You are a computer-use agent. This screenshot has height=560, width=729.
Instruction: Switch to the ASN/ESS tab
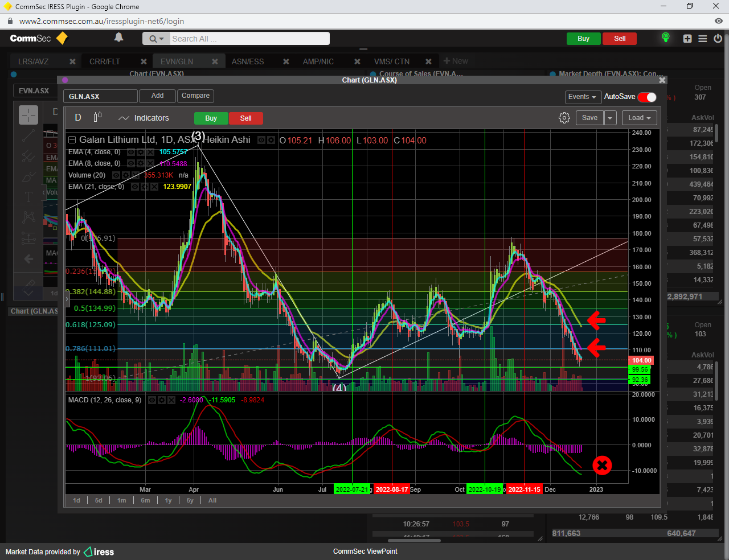248,61
